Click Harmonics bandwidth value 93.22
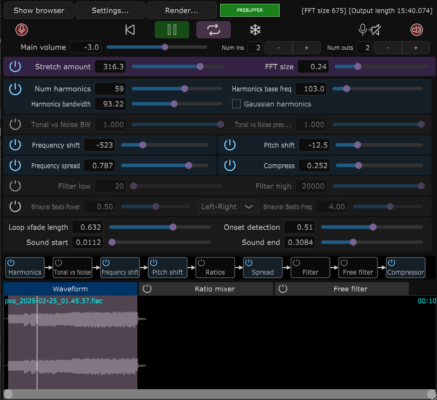437x400 pixels. pos(110,104)
